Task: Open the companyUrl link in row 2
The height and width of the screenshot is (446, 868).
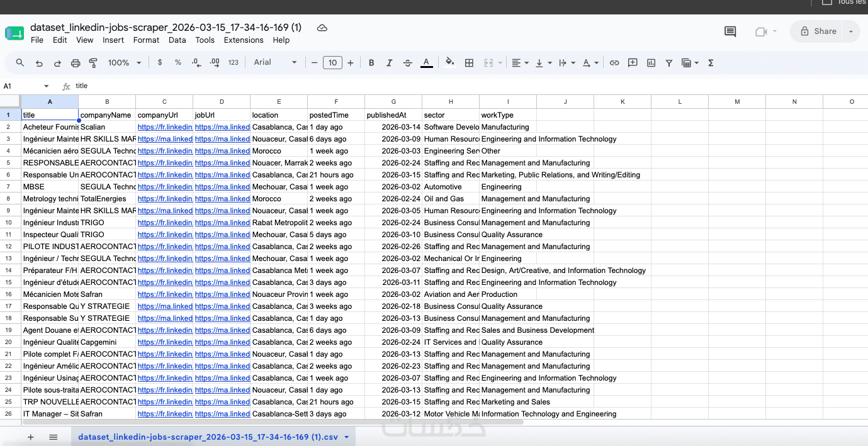Action: click(164, 127)
